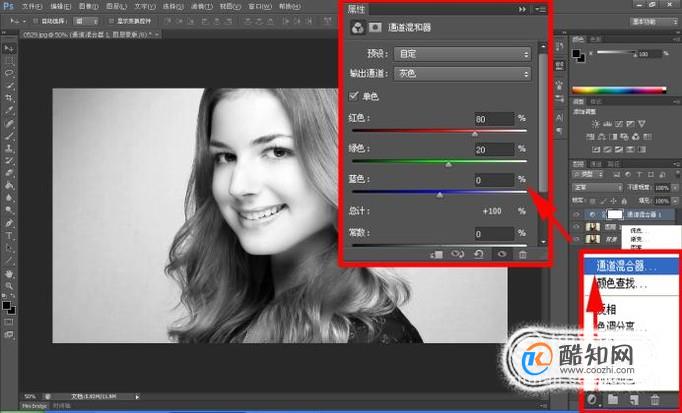Open the layer blend mode 正常 dropdown

point(598,187)
